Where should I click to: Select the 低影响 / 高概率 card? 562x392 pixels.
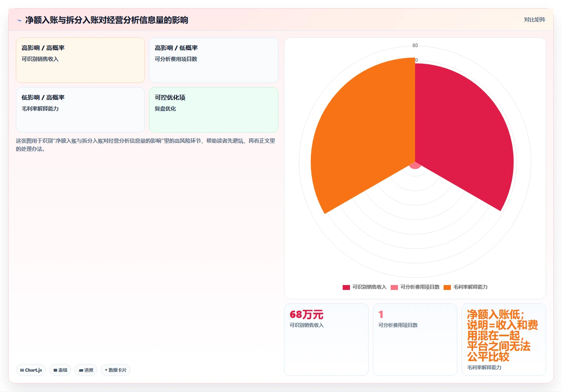pyautogui.click(x=80, y=110)
